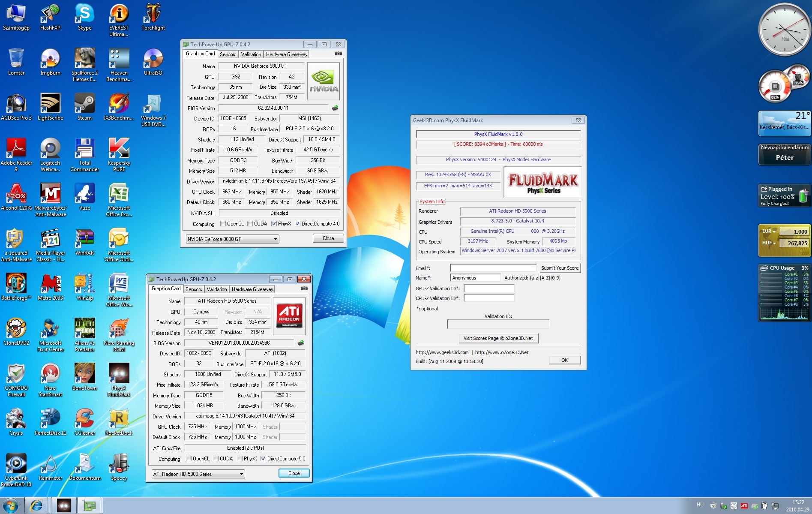Click Submit Your Score in FluidMark

560,268
